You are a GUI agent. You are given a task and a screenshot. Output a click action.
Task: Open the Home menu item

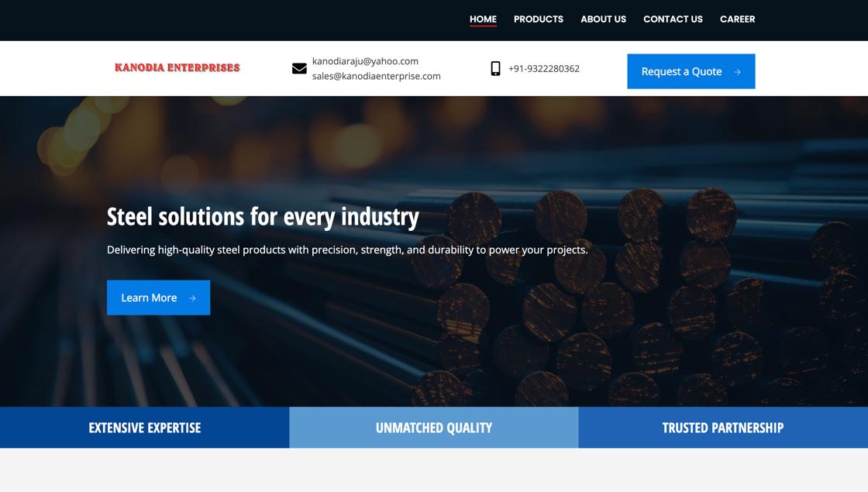(x=483, y=19)
